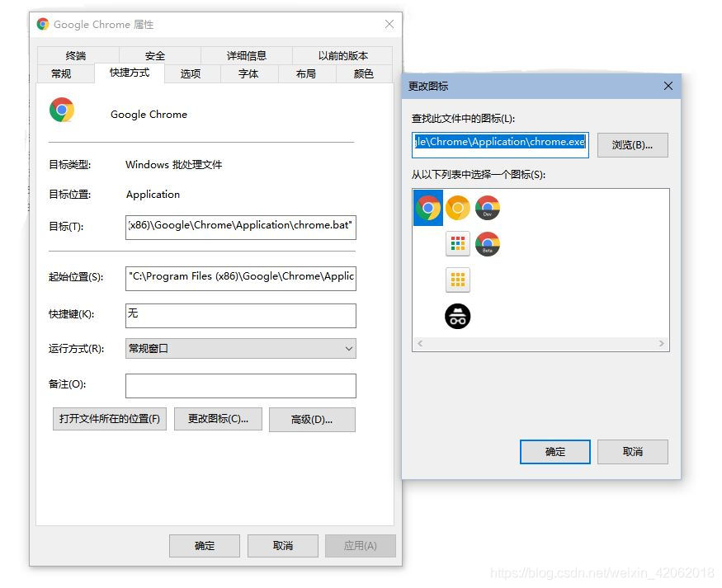Switch to the 安全 tab
722x588 pixels.
155,56
